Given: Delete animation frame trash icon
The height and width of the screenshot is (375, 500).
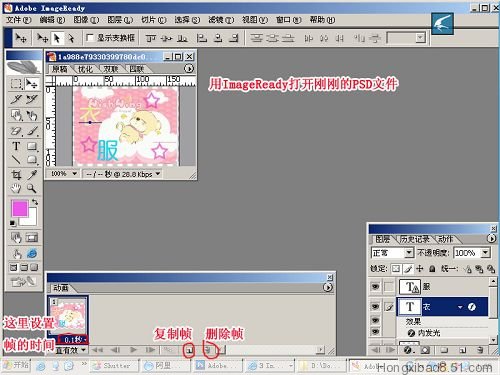Looking at the screenshot, I should 207,350.
